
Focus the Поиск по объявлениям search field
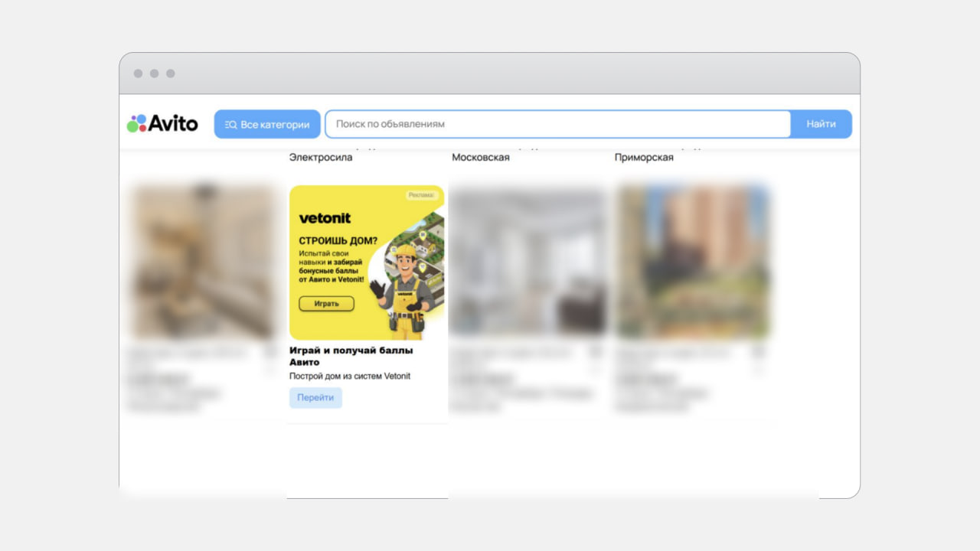[557, 124]
